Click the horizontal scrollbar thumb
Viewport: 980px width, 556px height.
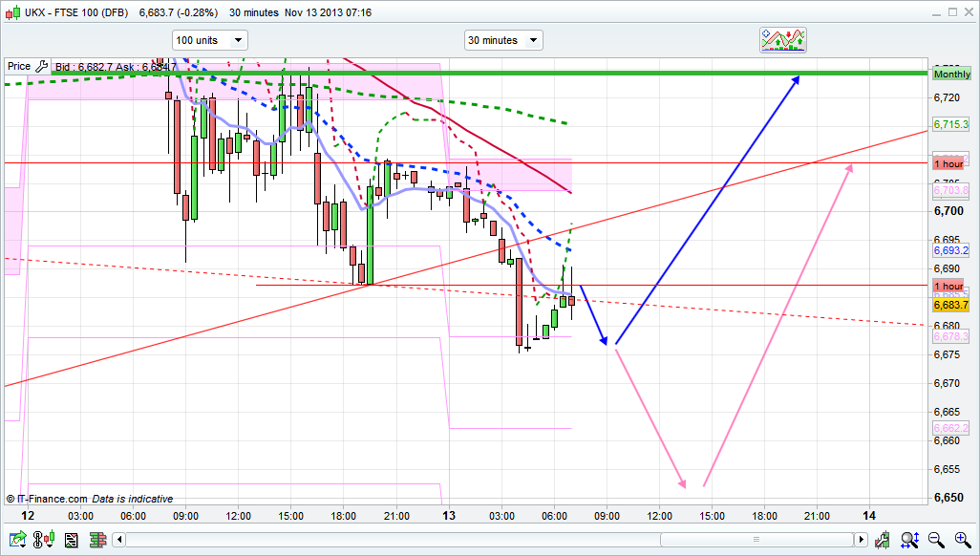coord(755,541)
